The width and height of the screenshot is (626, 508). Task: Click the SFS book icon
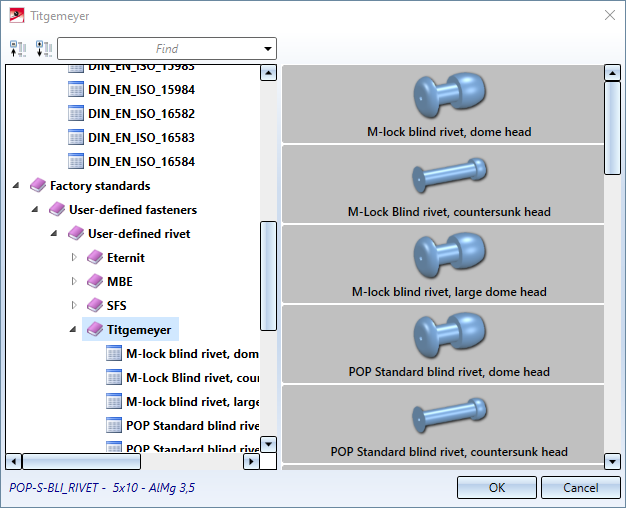coord(95,305)
